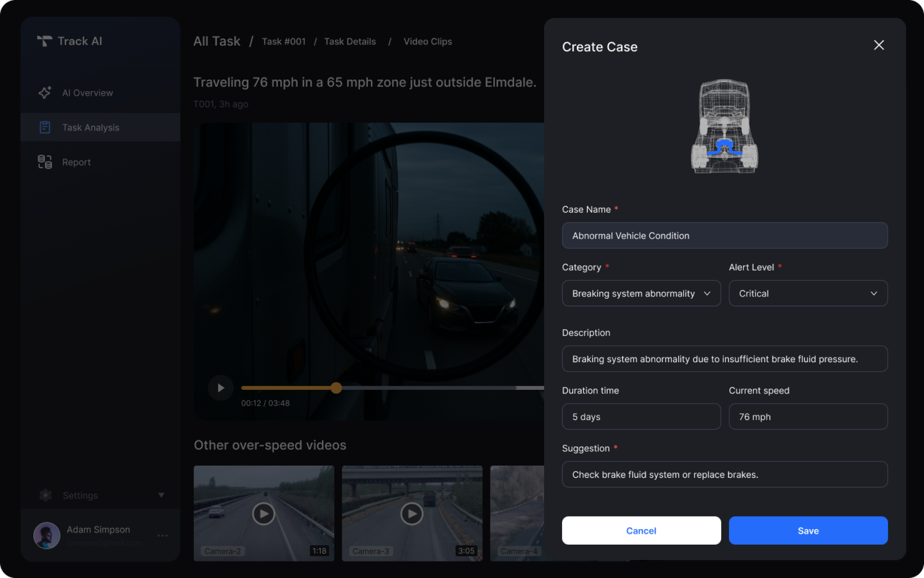Expand the Settings dropdown arrow

161,495
